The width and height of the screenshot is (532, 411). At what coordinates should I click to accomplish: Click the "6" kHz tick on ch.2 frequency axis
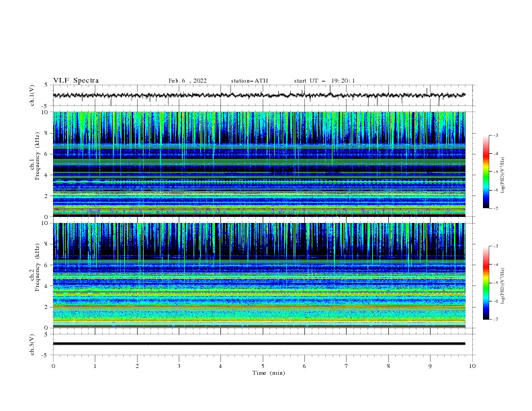tap(46, 265)
